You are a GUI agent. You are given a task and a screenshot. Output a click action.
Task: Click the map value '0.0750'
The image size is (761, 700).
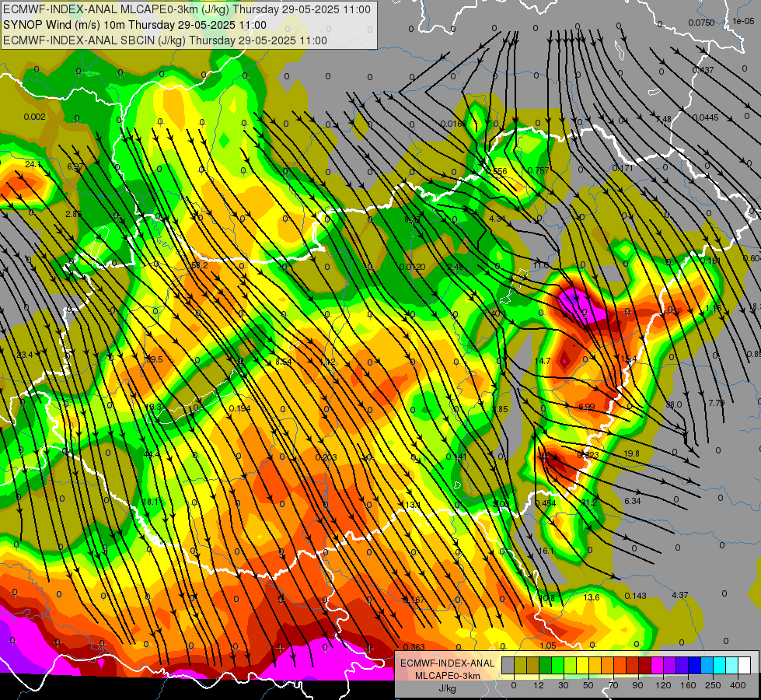701,23
